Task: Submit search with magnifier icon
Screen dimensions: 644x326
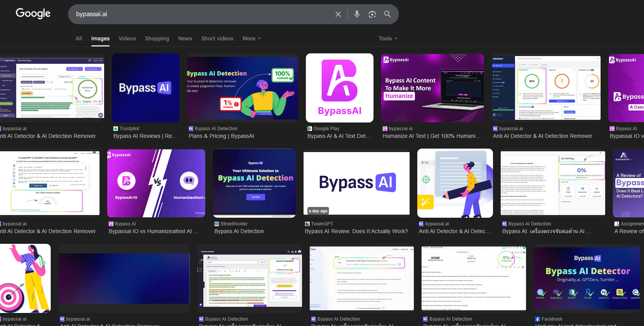Action: 388,14
